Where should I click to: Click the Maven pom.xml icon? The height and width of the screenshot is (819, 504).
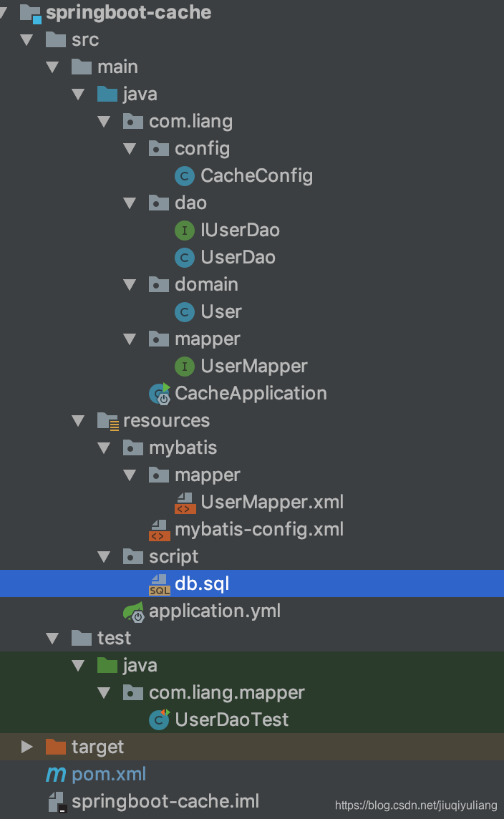point(56,775)
